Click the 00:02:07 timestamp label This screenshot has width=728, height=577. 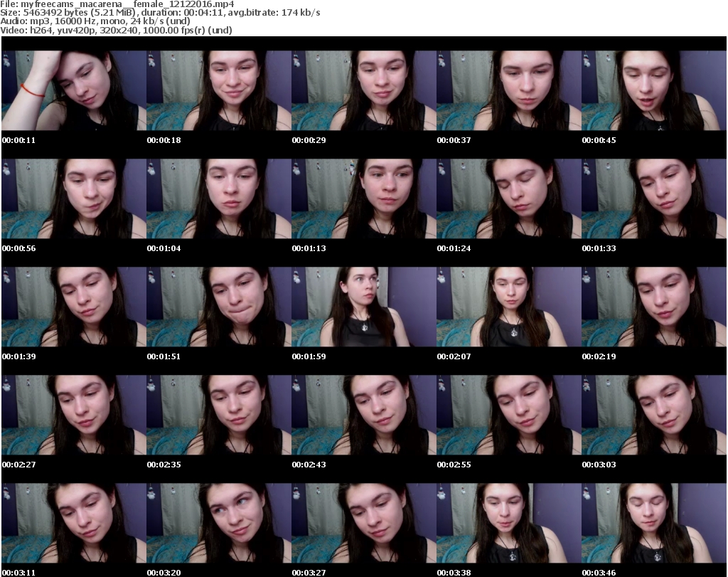(x=454, y=356)
